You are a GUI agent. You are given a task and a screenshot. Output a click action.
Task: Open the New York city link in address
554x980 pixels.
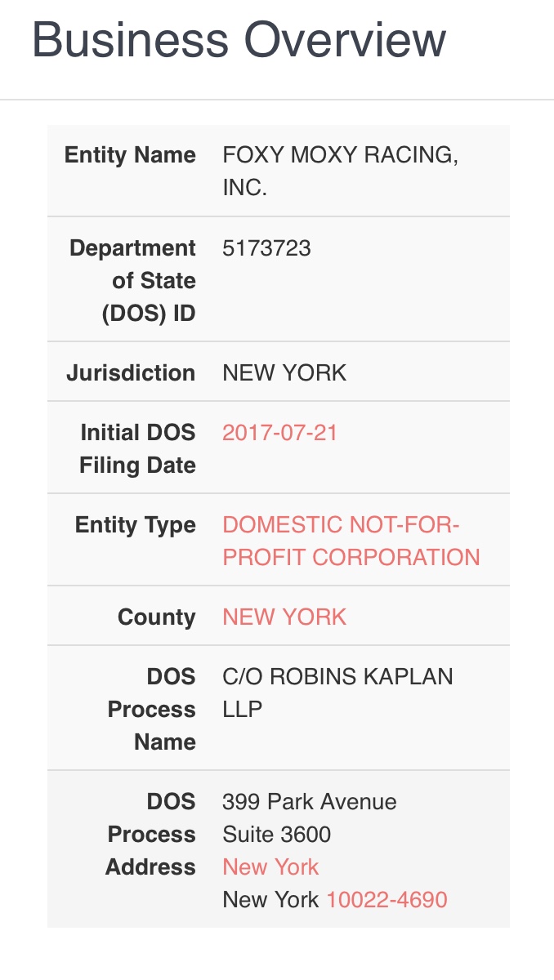click(270, 867)
